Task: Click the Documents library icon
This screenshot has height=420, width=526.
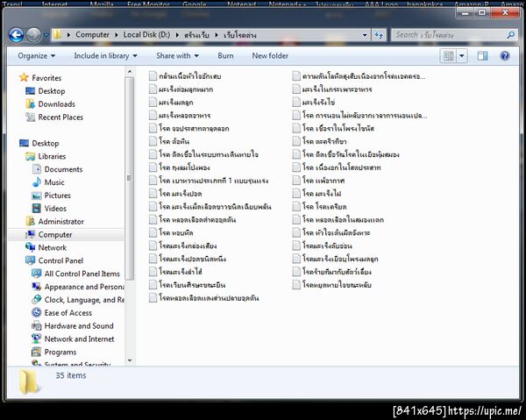Action: click(37, 169)
